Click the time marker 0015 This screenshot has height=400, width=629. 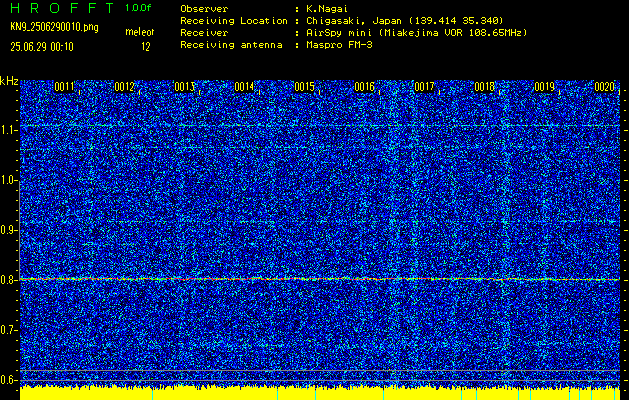pos(304,87)
